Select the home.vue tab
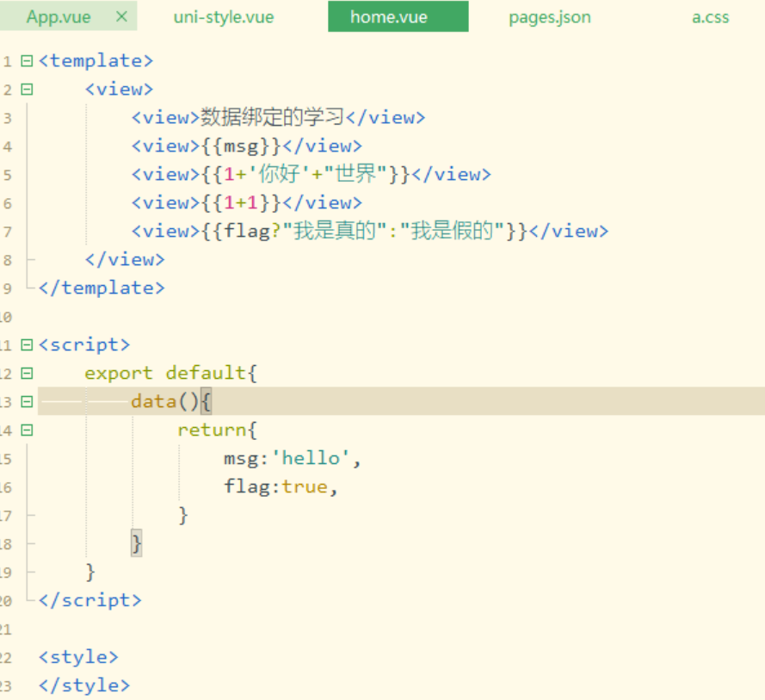Viewport: 765px width, 700px height. coord(398,16)
